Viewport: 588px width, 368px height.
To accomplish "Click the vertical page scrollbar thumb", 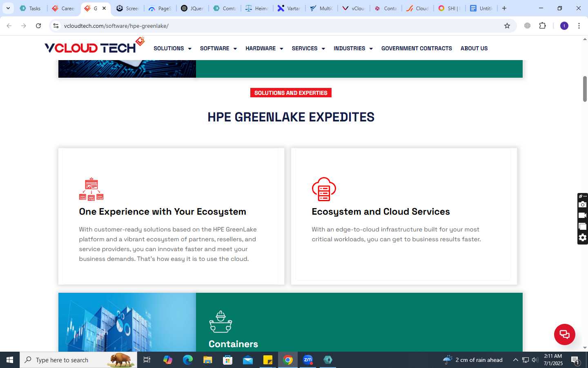I will pos(585,89).
